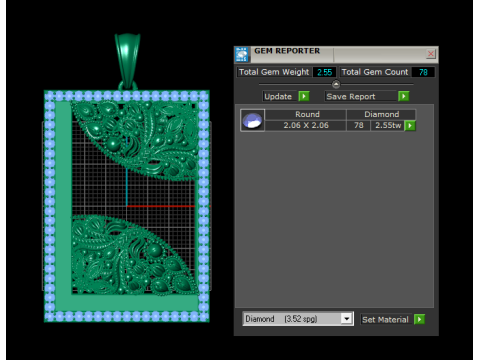Click the gem count 78 in the row
The image size is (480, 360).
359,125
